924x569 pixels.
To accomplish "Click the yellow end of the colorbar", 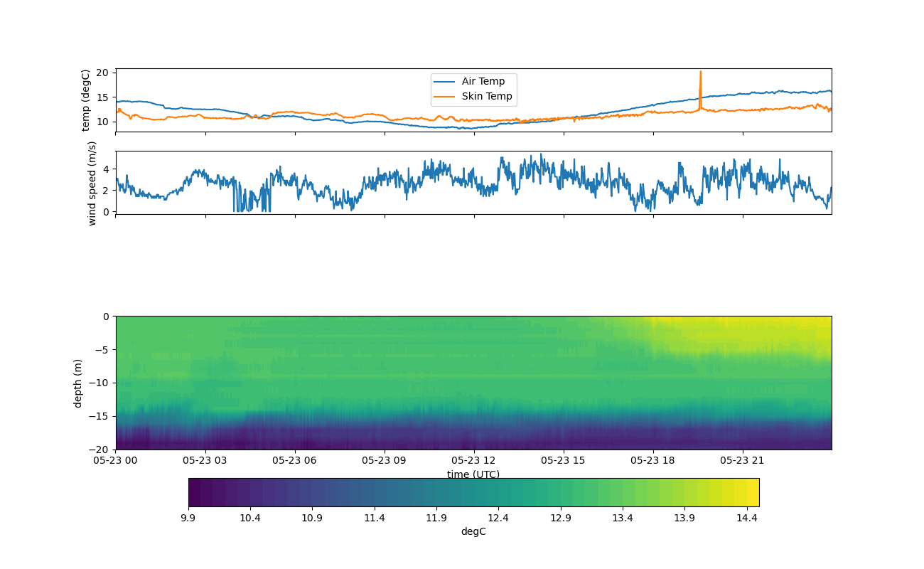I will pos(750,492).
